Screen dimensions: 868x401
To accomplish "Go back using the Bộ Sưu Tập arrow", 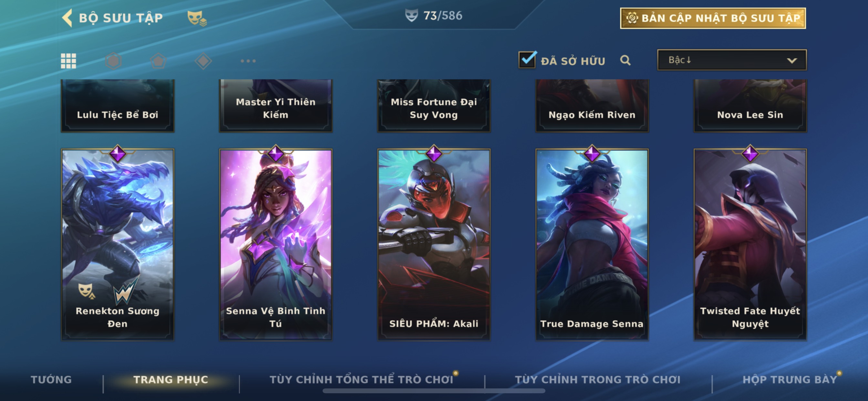I will point(67,17).
